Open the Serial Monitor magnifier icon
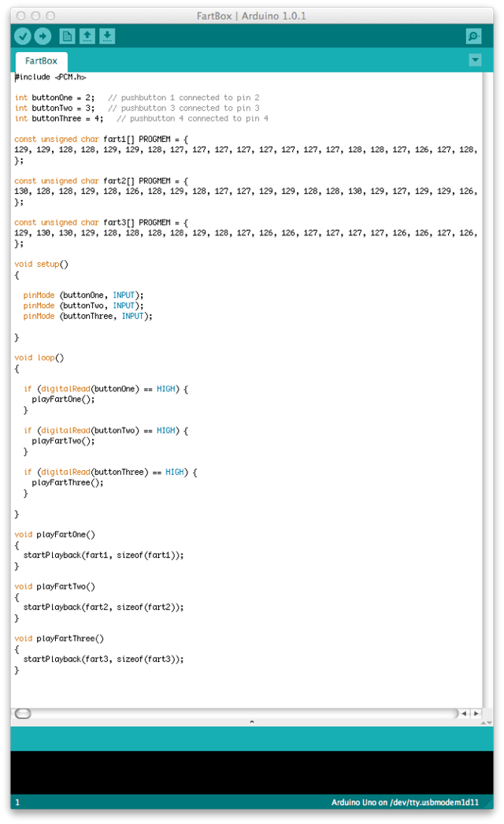504x824 pixels. click(473, 36)
